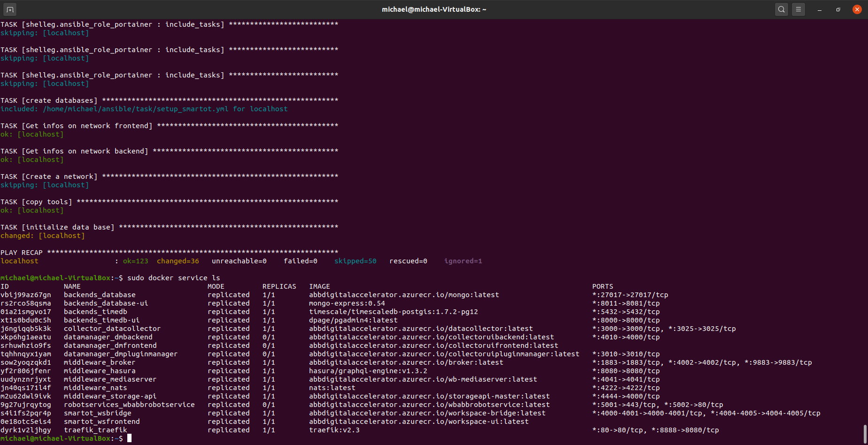Click the 'REPLICAS' column header
Viewport: 868px width, 445px height.
point(279,286)
